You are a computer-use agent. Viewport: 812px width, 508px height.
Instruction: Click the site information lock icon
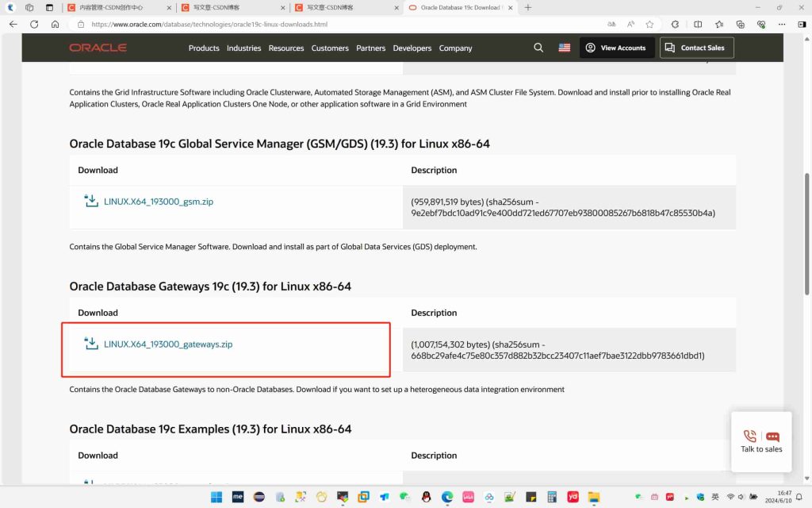coord(81,25)
